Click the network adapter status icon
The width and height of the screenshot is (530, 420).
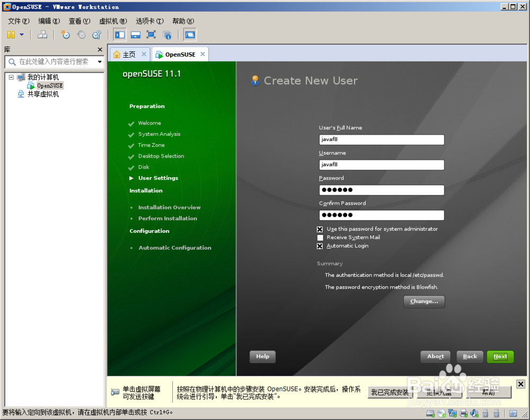pyautogui.click(x=453, y=413)
